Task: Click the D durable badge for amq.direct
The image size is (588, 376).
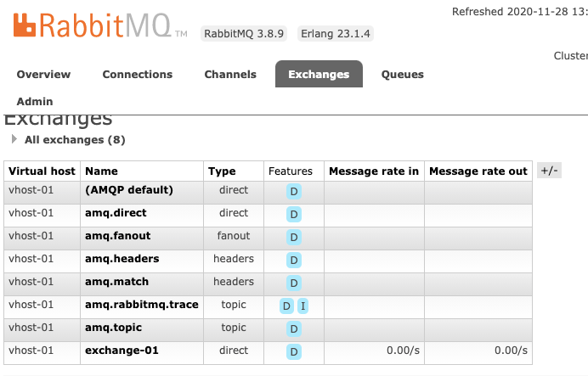Action: (x=294, y=215)
